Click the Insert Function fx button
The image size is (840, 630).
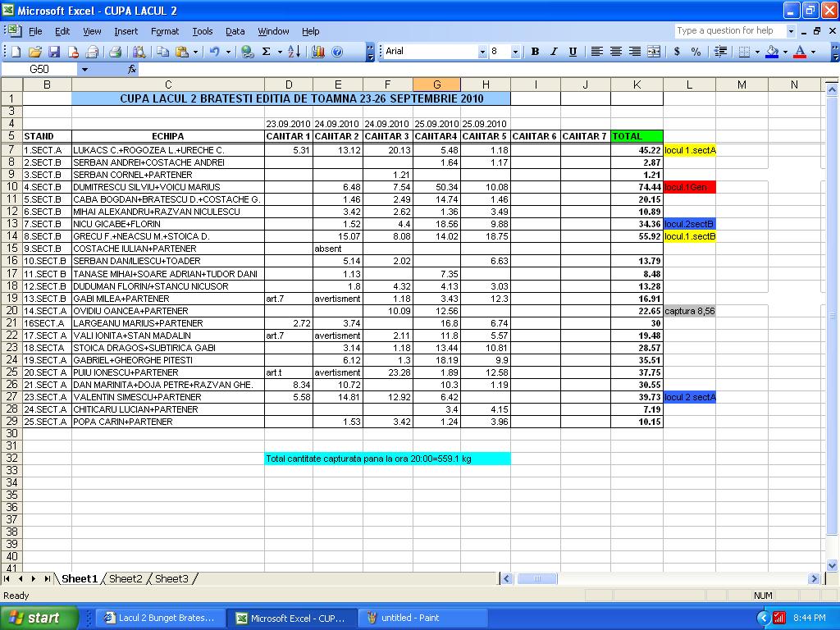tap(132, 70)
